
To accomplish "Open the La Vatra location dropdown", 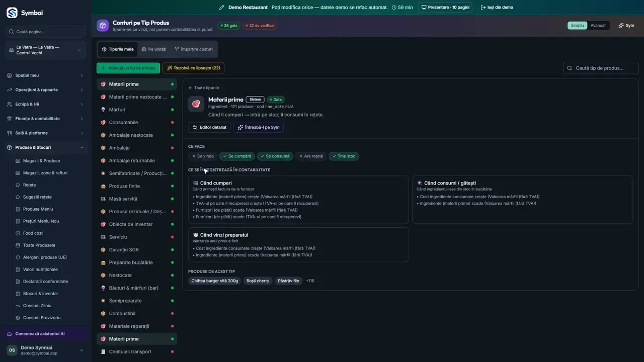I will (x=45, y=50).
